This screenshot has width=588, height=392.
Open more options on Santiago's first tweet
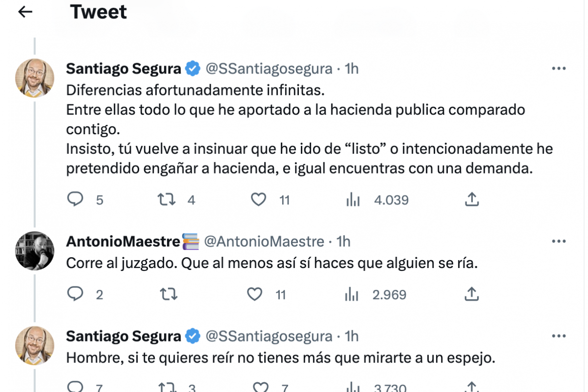(559, 69)
